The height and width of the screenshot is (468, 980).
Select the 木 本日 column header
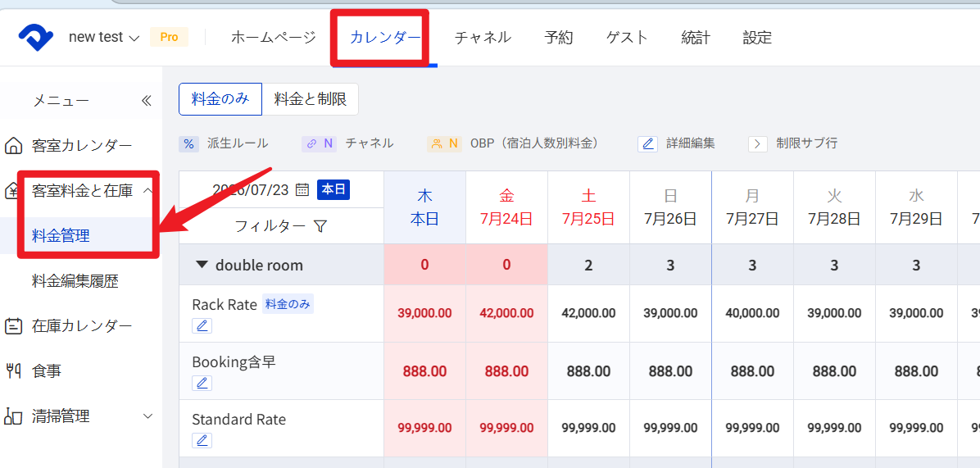425,207
